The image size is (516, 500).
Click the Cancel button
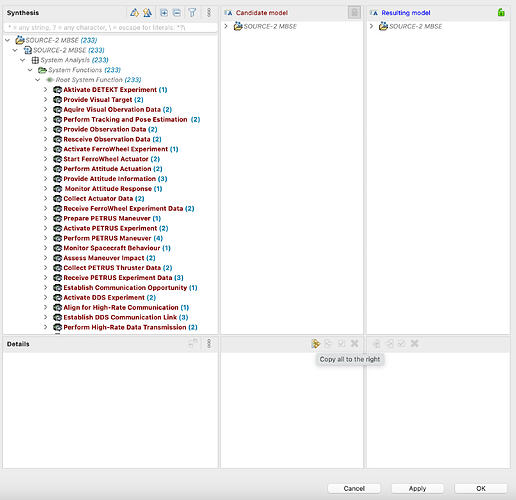pyautogui.click(x=354, y=488)
